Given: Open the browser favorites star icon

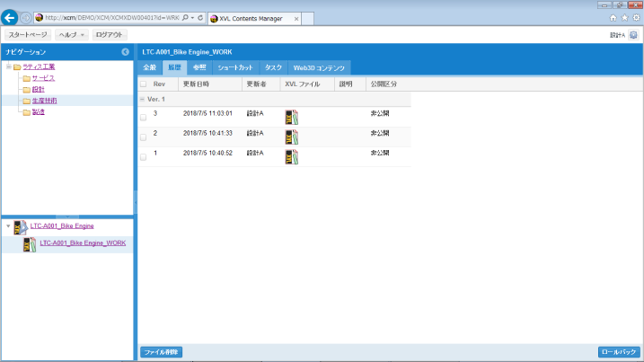Looking at the screenshot, I should (x=624, y=18).
